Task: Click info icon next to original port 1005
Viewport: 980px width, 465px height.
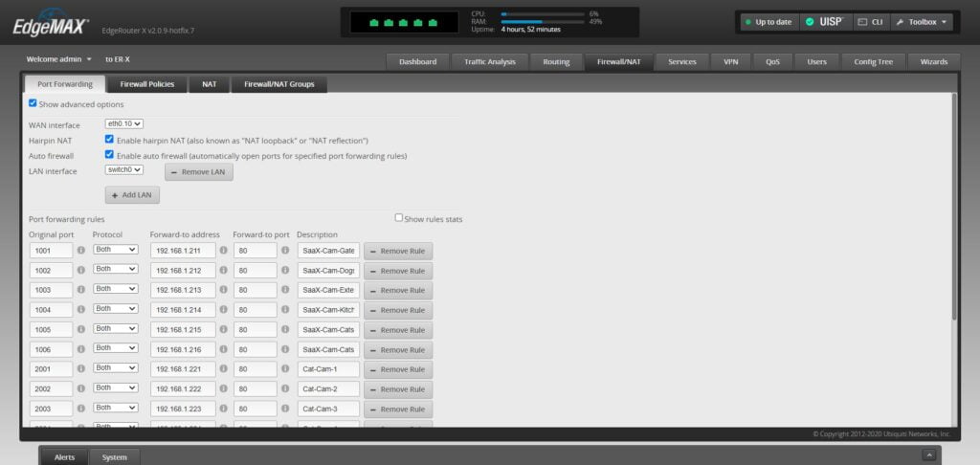Action: point(80,329)
